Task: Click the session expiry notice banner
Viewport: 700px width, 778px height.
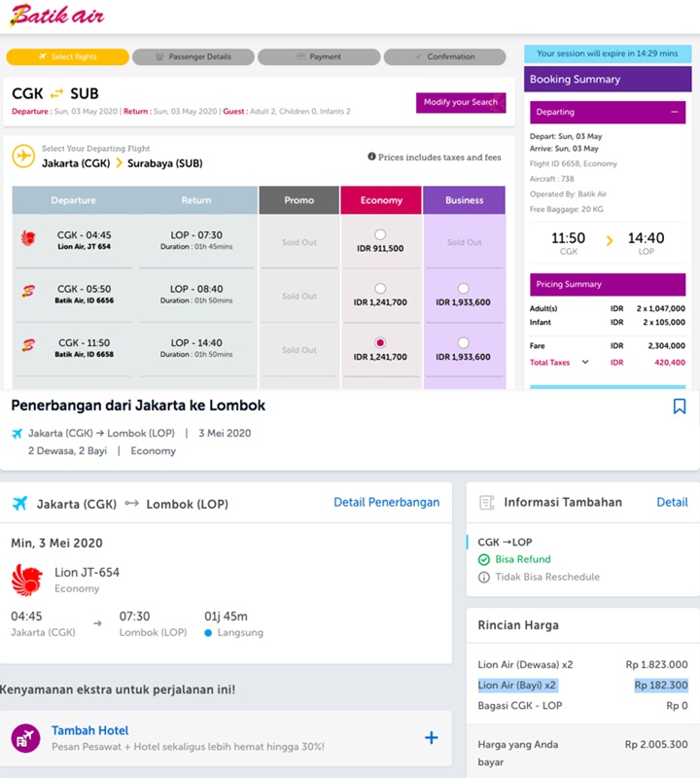Action: (x=608, y=53)
